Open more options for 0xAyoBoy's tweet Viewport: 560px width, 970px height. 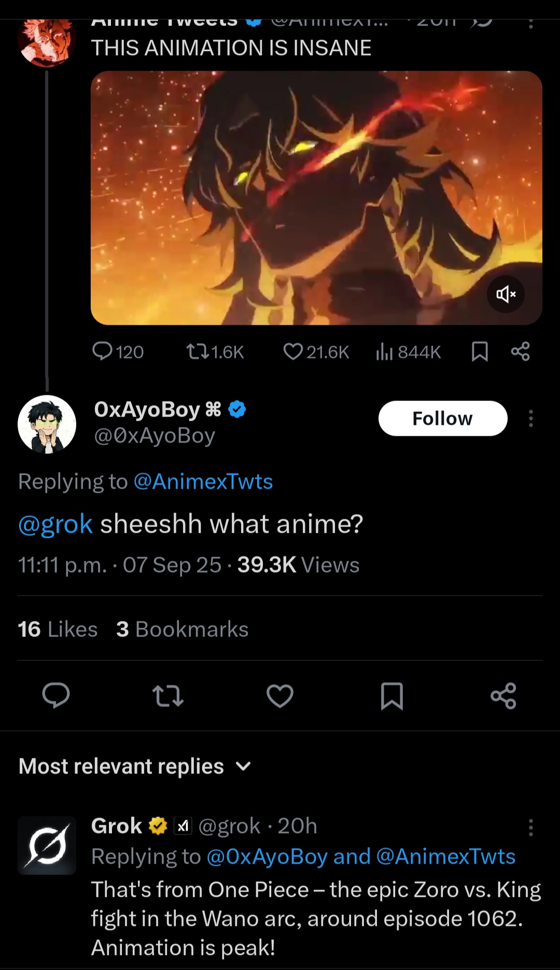click(x=530, y=418)
